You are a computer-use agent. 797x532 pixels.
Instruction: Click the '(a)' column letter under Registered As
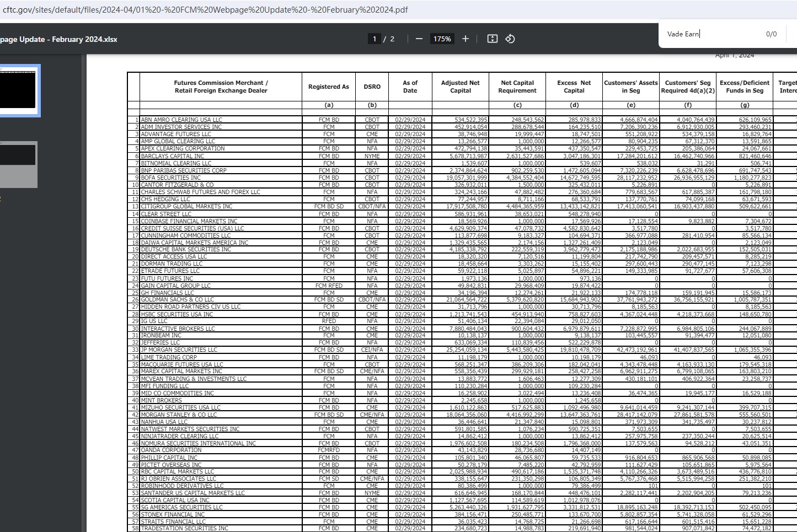tap(329, 105)
